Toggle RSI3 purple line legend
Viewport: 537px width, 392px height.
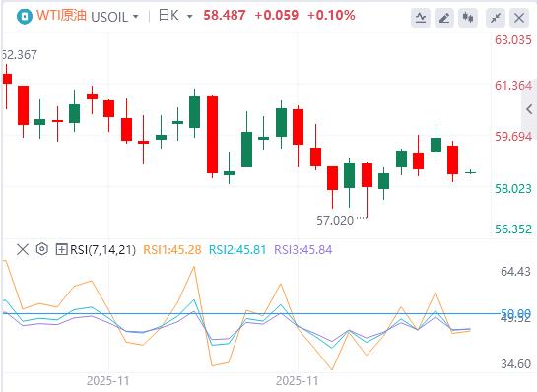tap(303, 250)
